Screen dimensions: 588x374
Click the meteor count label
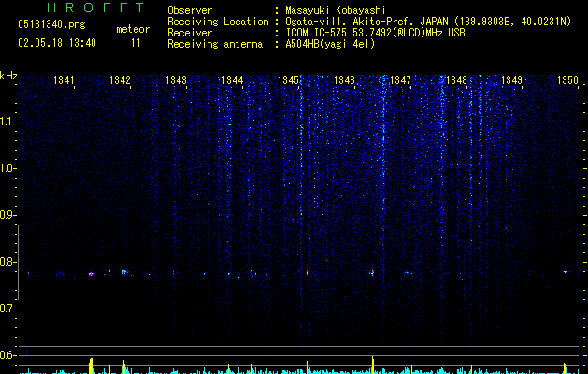[x=133, y=29]
